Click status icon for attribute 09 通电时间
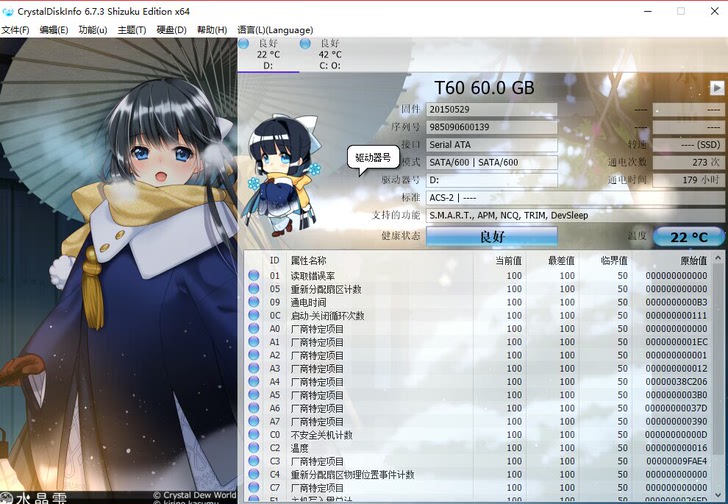Image resolution: width=728 pixels, height=504 pixels. click(254, 302)
